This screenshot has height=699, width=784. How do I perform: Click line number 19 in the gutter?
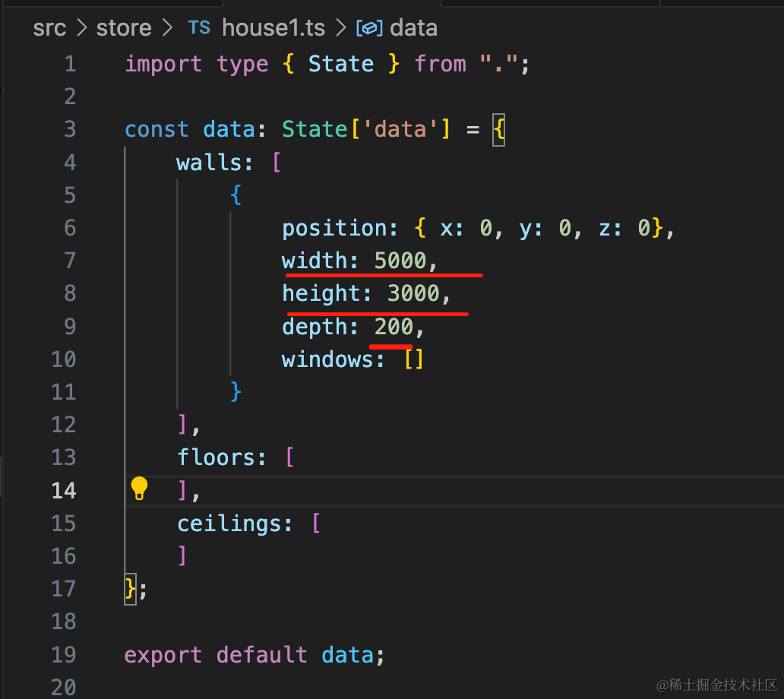click(64, 654)
